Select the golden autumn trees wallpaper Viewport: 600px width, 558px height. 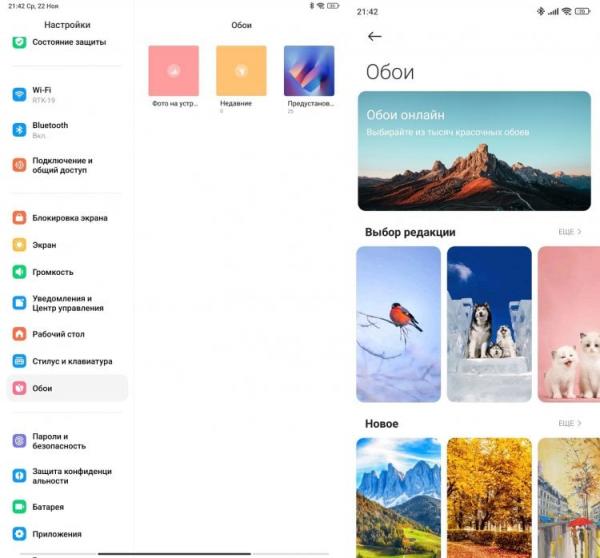(x=489, y=498)
